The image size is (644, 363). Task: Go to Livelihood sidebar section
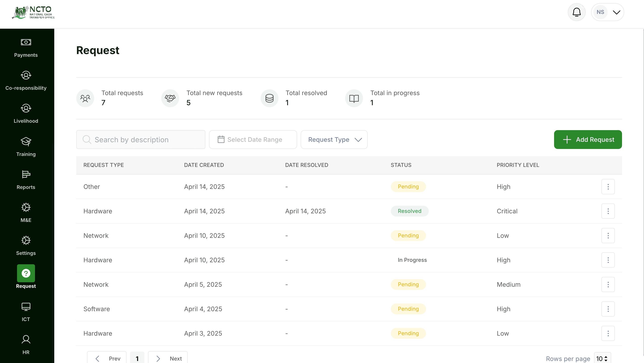click(26, 114)
